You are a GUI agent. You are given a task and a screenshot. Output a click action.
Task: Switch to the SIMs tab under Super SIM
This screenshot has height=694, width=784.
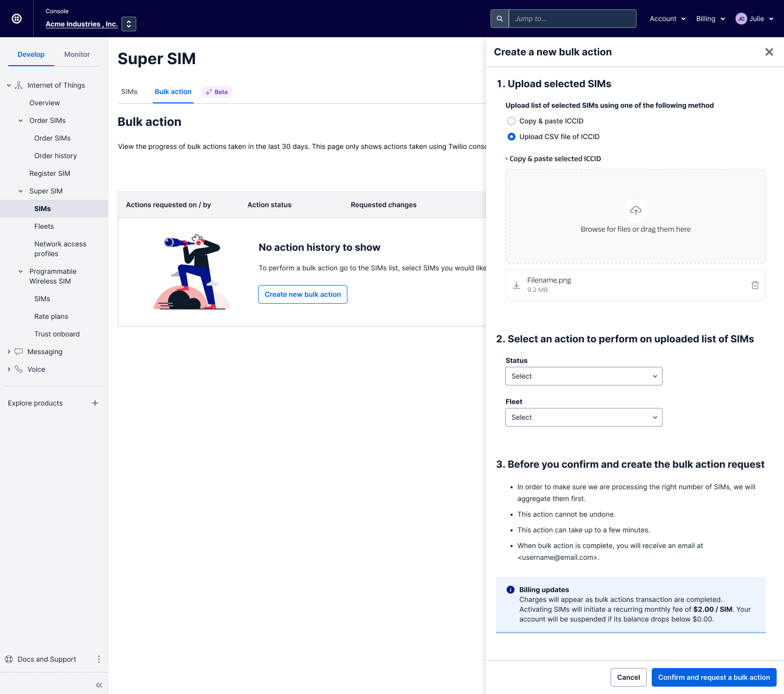129,92
